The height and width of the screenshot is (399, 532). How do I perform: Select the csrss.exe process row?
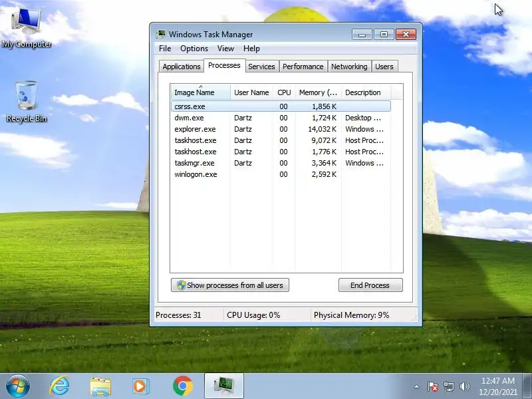click(x=281, y=106)
